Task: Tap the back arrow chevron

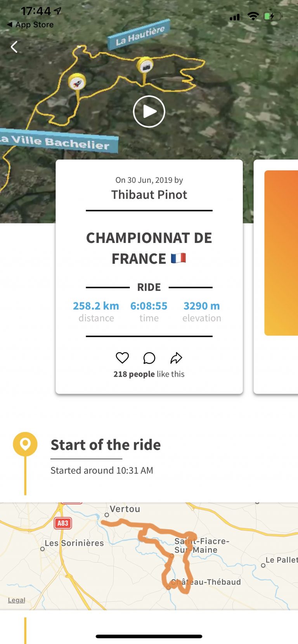Action: [14, 47]
